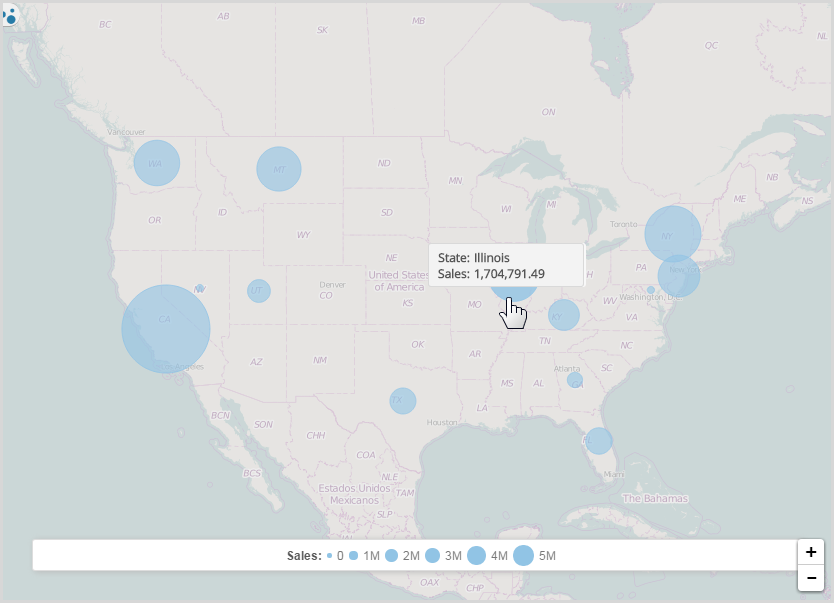Click the small bubble near Washington, D.C.

tap(651, 290)
